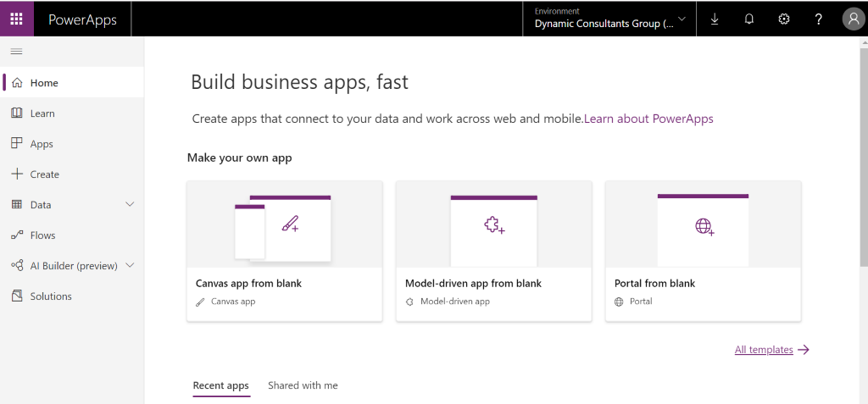Viewport: 868px width, 404px height.
Task: Select the Data label in sidebar
Action: [41, 205]
